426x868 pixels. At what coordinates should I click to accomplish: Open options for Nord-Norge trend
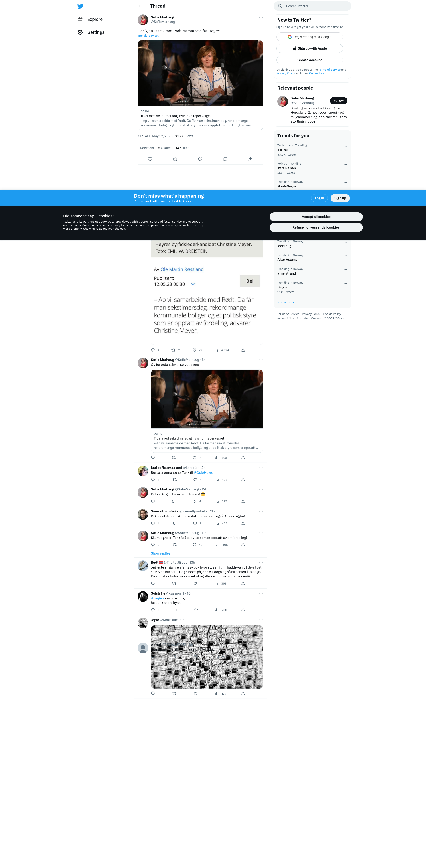pyautogui.click(x=345, y=183)
